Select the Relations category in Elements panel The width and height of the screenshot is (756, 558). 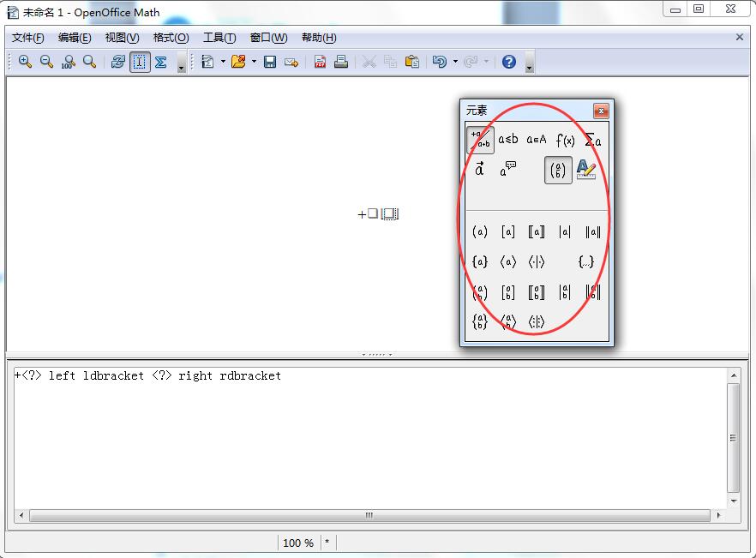coord(509,140)
